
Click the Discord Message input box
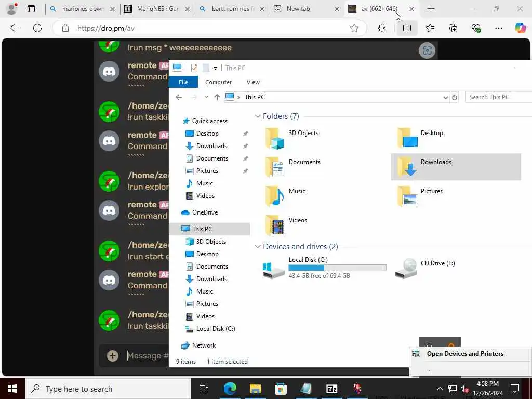pos(148,355)
